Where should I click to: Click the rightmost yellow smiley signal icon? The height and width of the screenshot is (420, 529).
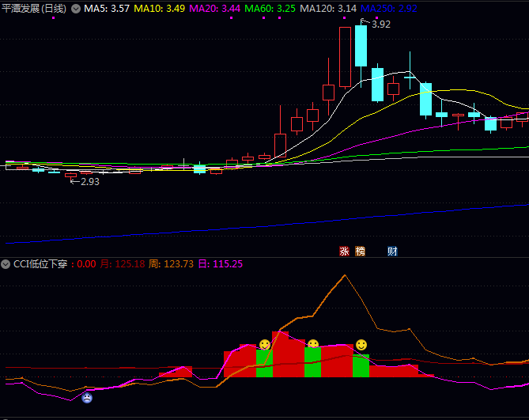tap(361, 345)
